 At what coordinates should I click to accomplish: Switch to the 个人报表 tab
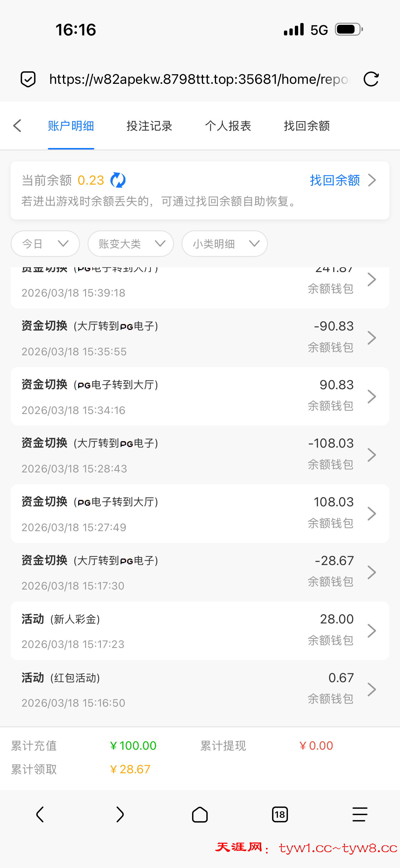(x=228, y=126)
